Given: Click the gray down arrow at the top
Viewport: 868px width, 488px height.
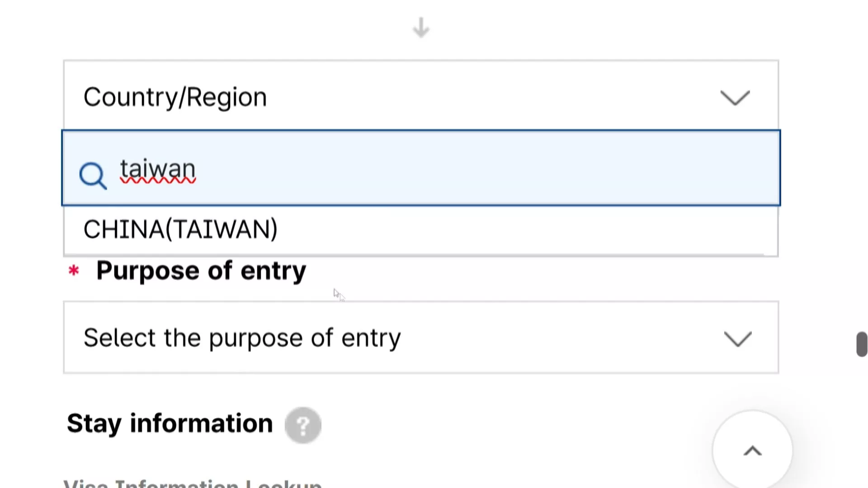Looking at the screenshot, I should (421, 28).
